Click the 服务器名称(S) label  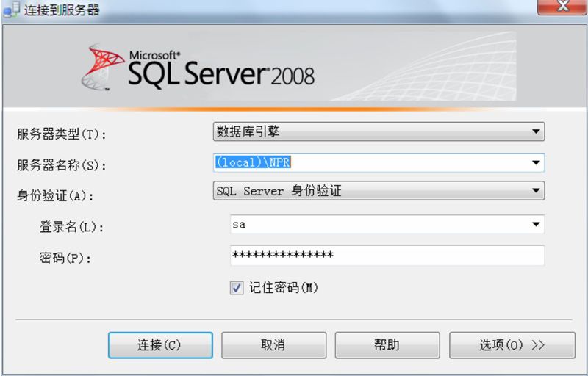click(x=62, y=164)
